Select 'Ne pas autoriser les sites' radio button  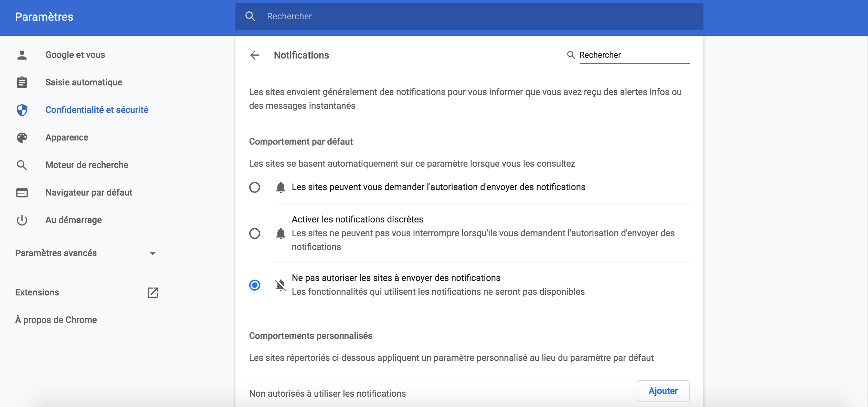pos(255,285)
